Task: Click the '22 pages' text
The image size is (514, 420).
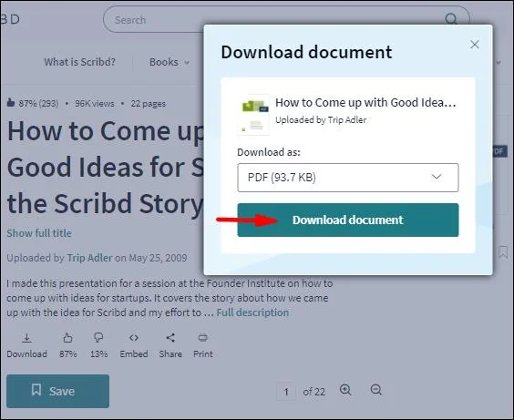Action: point(149,104)
